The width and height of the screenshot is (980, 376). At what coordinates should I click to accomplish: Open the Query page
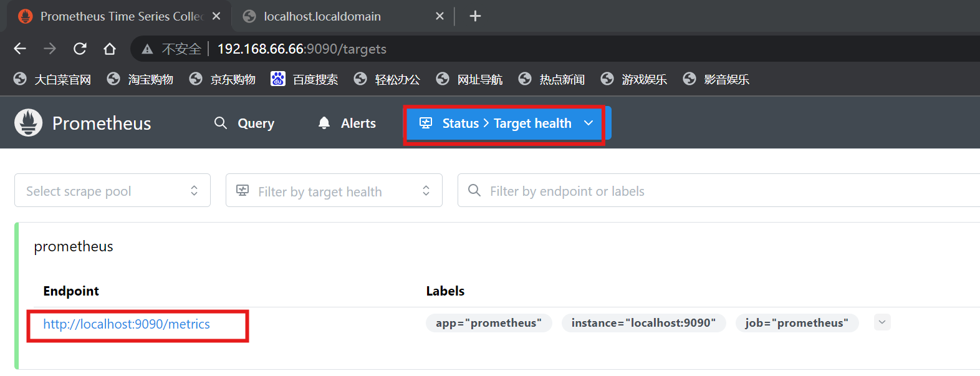244,123
